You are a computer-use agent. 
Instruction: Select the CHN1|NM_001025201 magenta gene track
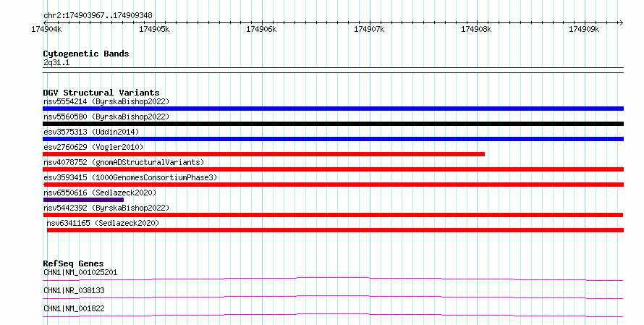tap(333, 279)
